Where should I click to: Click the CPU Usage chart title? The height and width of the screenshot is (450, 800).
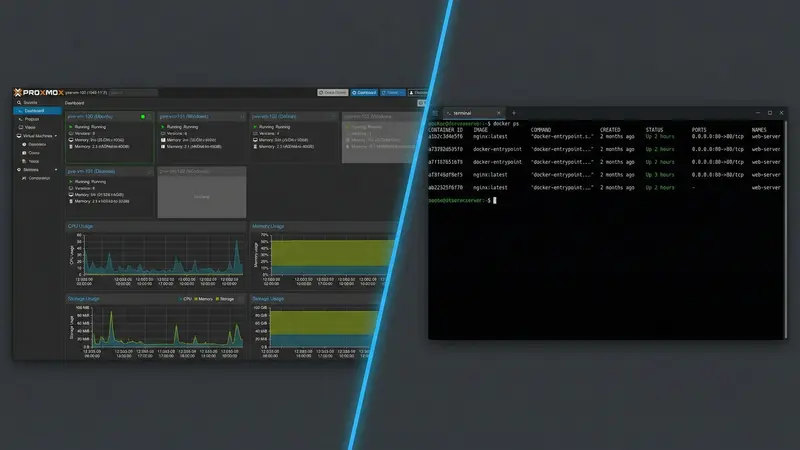click(x=80, y=226)
